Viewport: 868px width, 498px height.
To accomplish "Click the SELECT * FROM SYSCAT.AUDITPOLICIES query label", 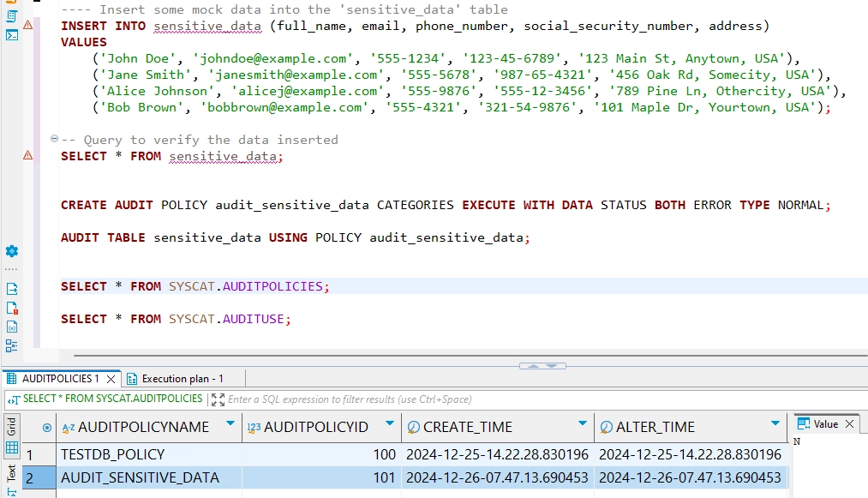I will (112, 399).
